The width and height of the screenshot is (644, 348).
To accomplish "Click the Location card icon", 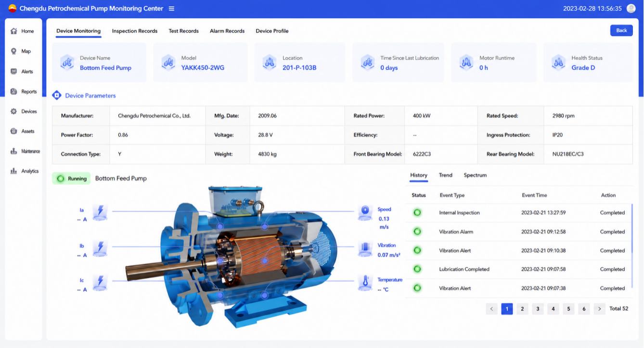I will point(270,62).
